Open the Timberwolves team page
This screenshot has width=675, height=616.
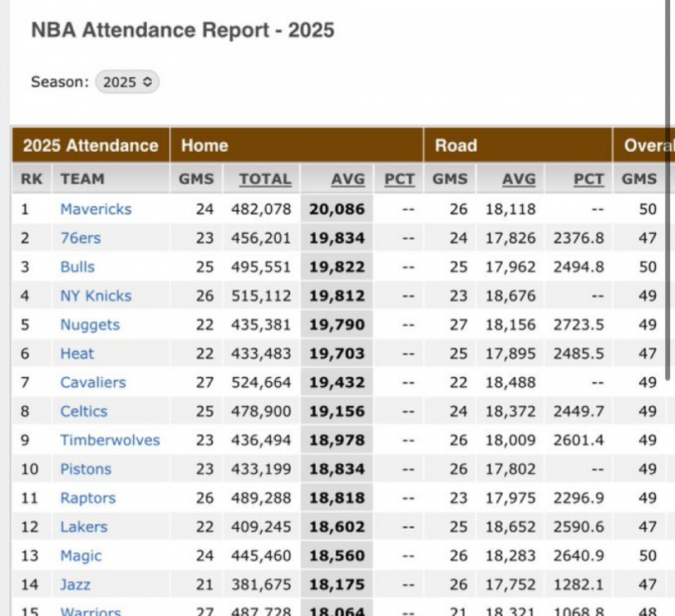[110, 440]
